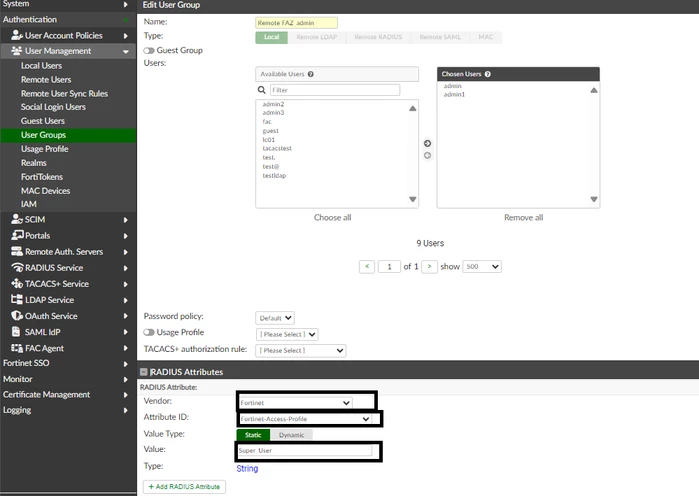
Task: Click the group Name field
Action: [296, 23]
